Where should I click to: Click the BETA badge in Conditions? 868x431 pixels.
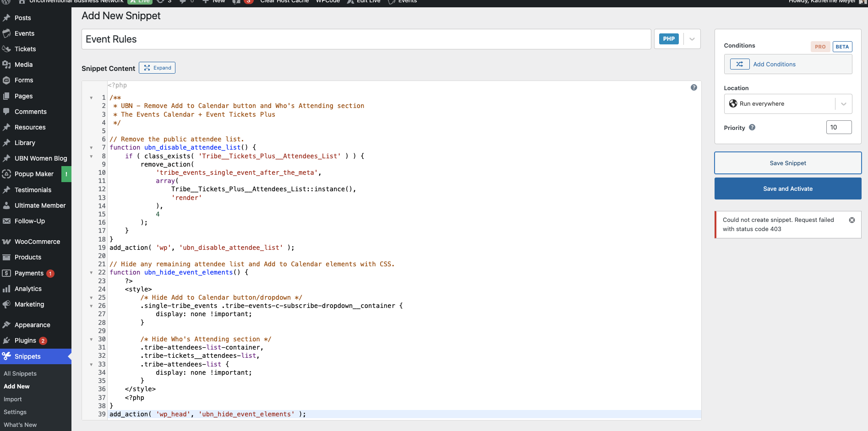[842, 47]
